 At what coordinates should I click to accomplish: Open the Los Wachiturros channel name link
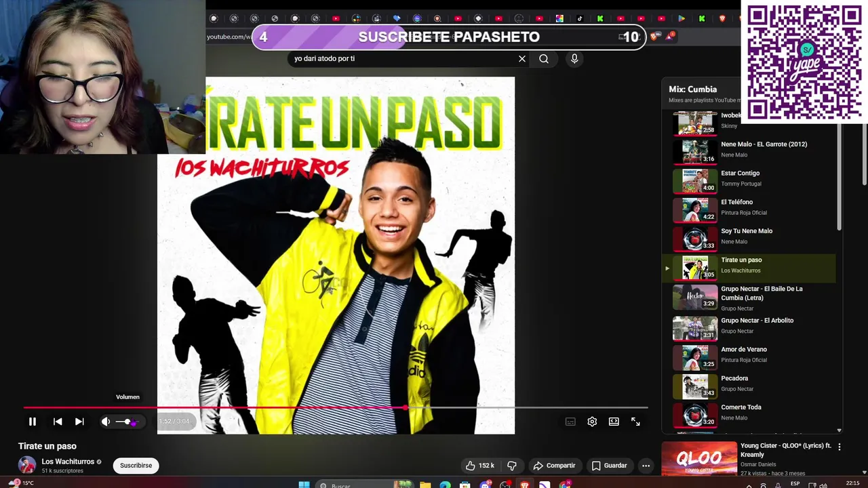68,462
